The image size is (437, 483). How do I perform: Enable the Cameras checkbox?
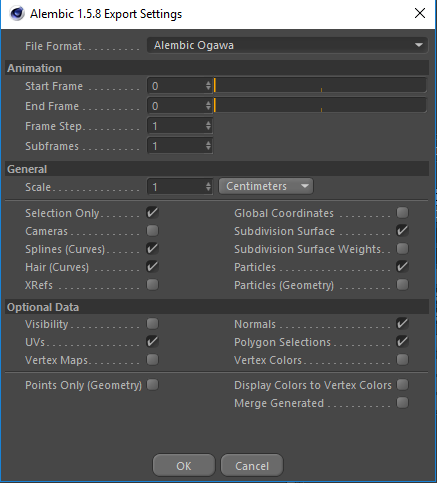152,231
